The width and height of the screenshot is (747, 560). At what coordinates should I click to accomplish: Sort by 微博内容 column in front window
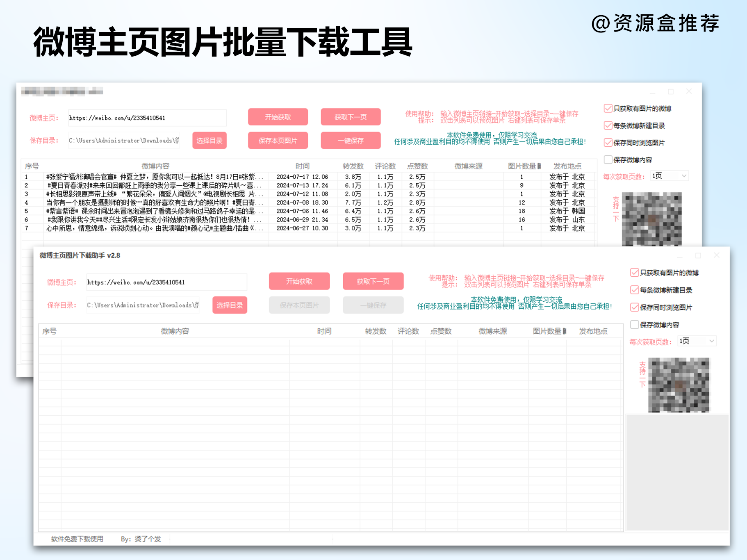coord(175,331)
